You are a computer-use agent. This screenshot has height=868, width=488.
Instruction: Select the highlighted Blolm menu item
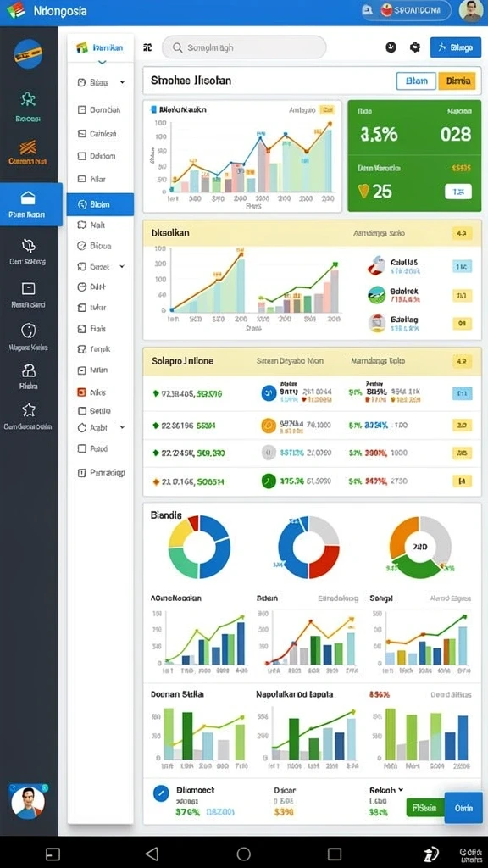click(100, 204)
